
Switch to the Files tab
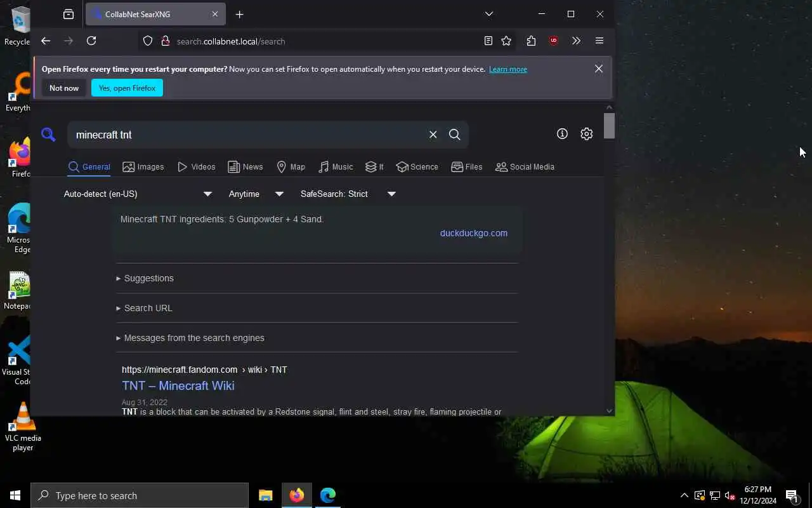(467, 166)
